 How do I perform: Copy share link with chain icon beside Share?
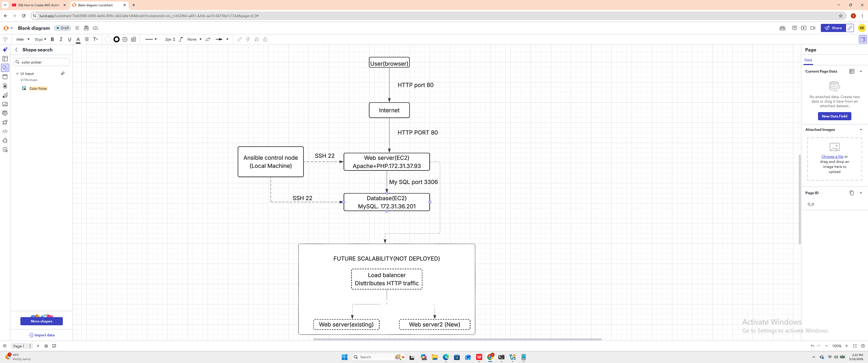click(850, 28)
